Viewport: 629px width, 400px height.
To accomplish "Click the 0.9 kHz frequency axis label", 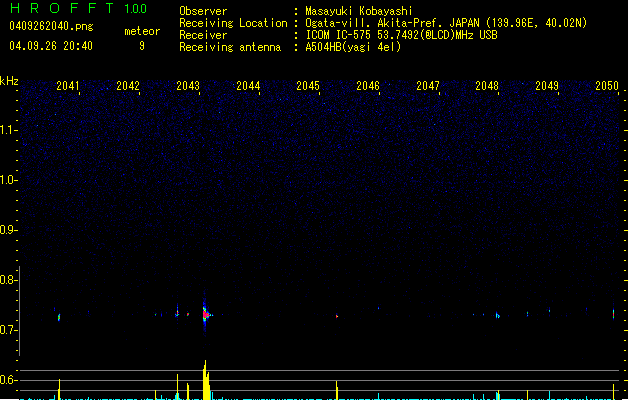I will [x=8, y=230].
